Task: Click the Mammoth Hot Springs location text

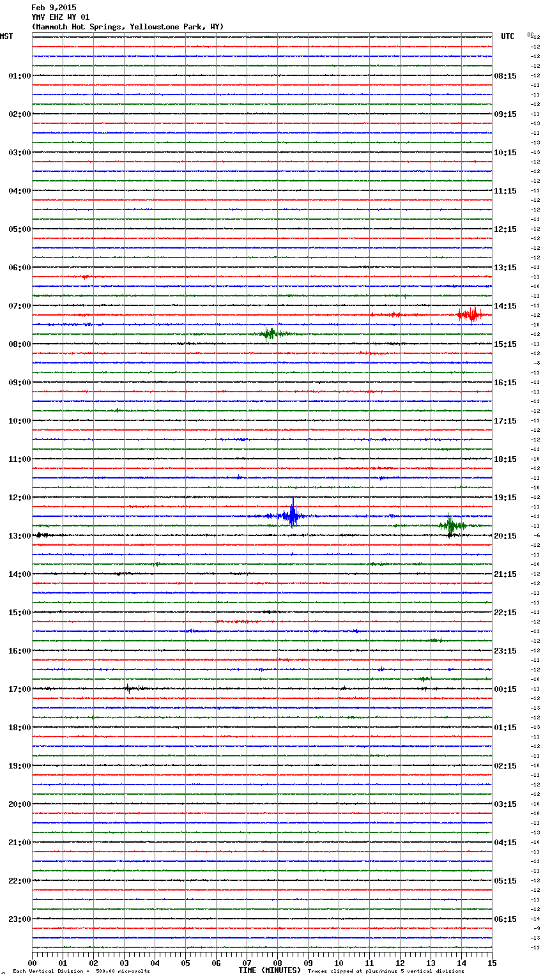Action: 128,27
